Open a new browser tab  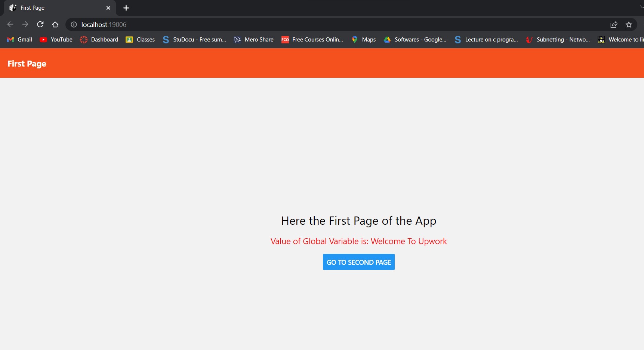coord(126,8)
